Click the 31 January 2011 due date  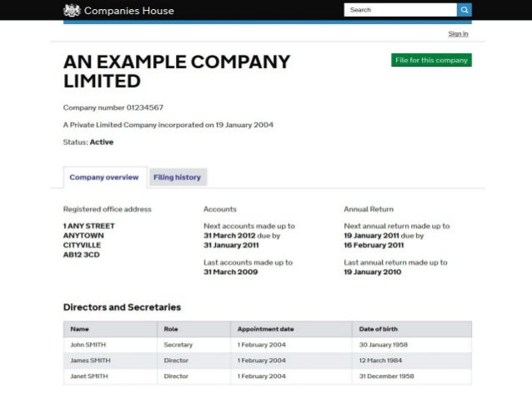pos(231,245)
